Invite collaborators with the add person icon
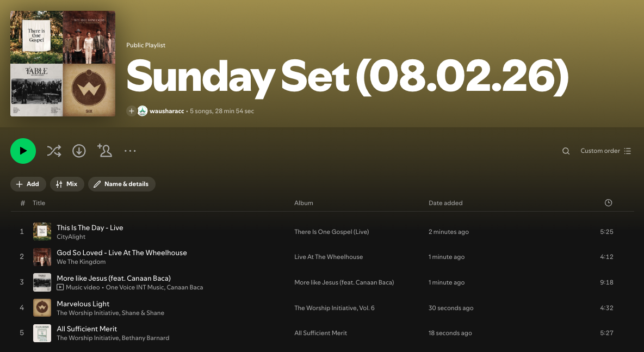This screenshot has width=644, height=352. (x=104, y=151)
